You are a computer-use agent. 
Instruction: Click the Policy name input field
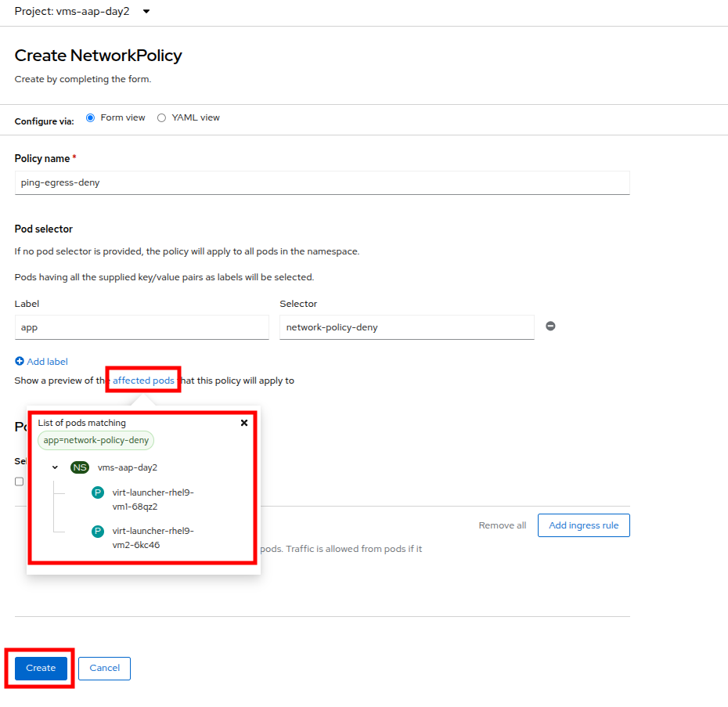click(x=322, y=182)
